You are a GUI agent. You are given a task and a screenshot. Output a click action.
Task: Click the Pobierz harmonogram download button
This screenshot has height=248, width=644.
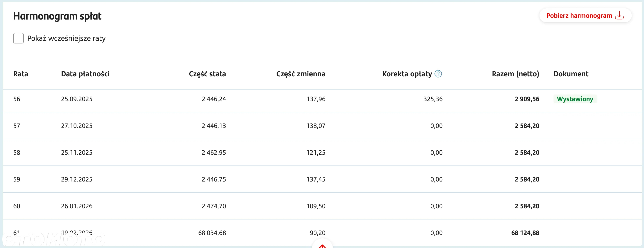[585, 16]
